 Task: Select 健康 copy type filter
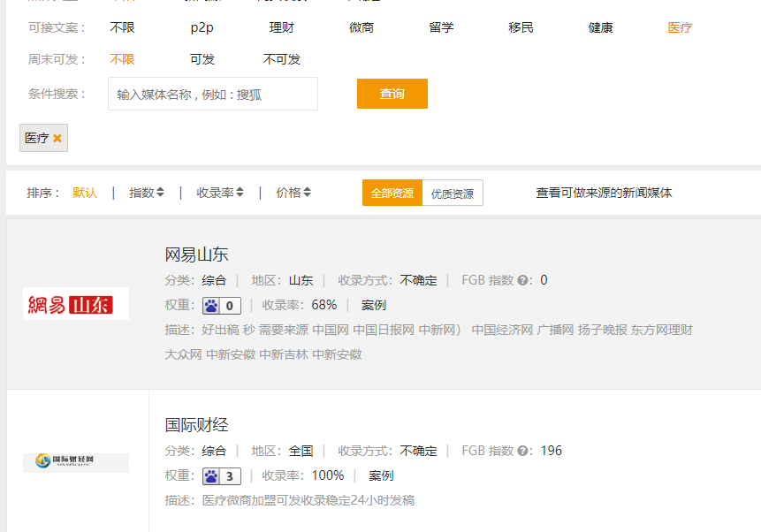[x=600, y=27]
